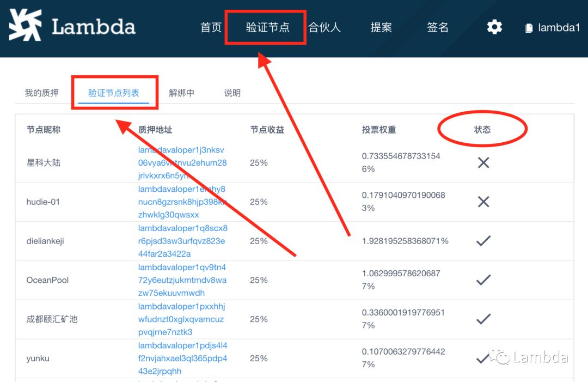588x382 pixels.
Task: Open the 签名 navigation item
Action: point(438,27)
